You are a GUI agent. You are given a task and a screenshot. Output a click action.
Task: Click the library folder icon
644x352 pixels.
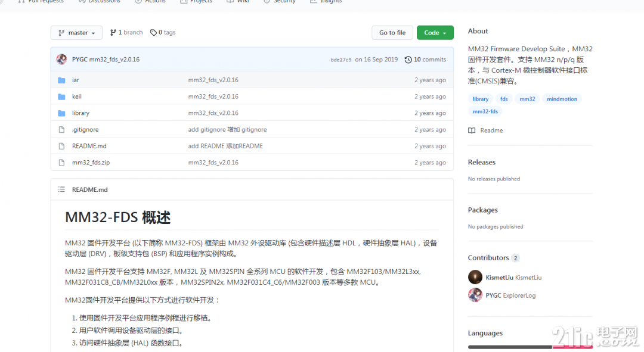point(61,113)
